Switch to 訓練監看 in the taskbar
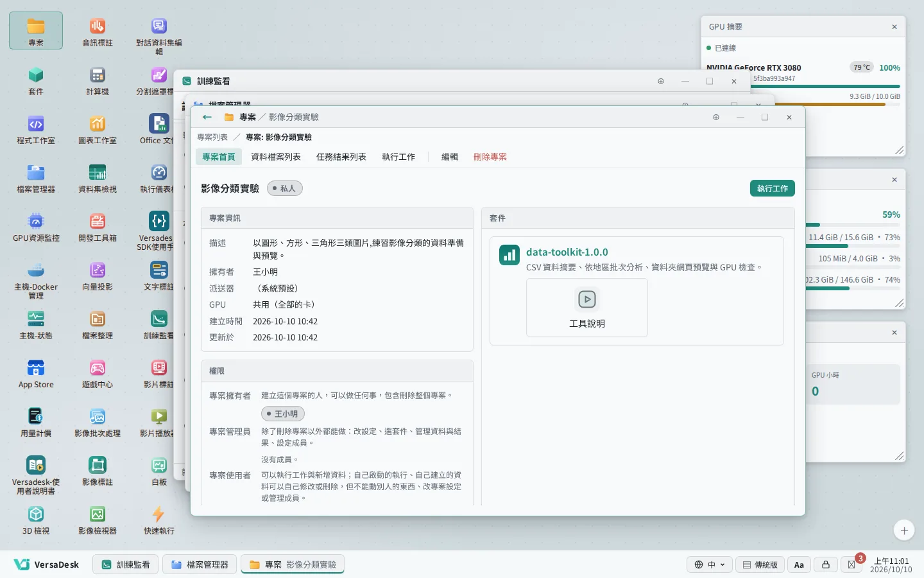The image size is (924, 578). 126,565
